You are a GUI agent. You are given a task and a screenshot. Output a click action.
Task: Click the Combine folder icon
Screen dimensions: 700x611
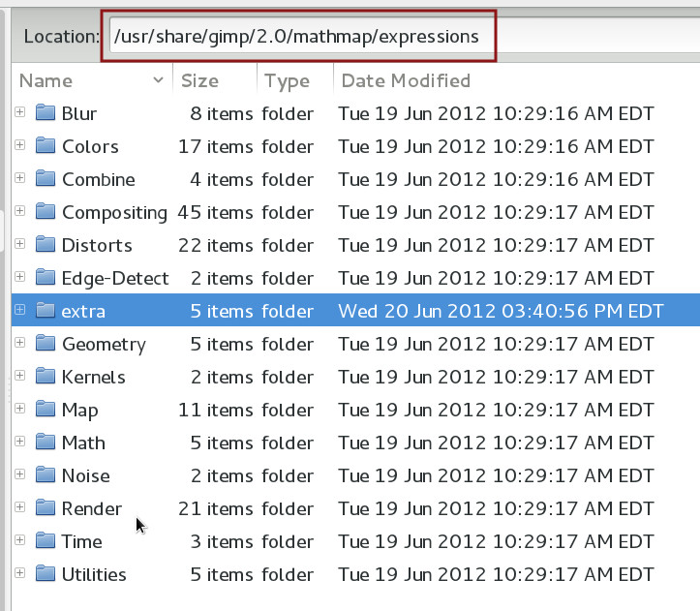tap(46, 179)
